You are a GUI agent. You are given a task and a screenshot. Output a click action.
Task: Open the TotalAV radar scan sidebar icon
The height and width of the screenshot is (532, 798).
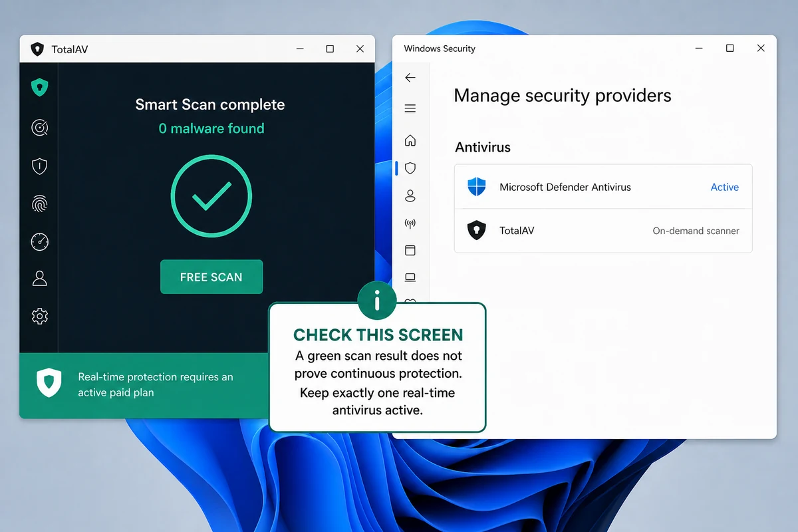[40, 128]
